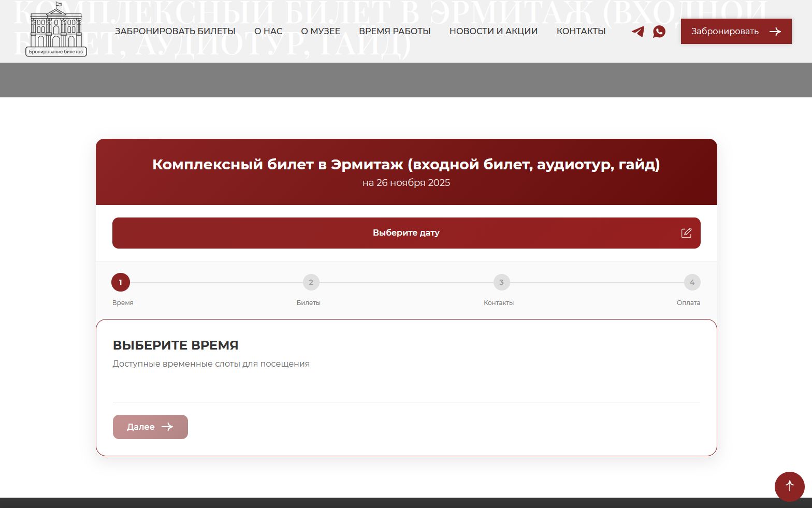Jump to step 3 Контакты

click(x=501, y=282)
